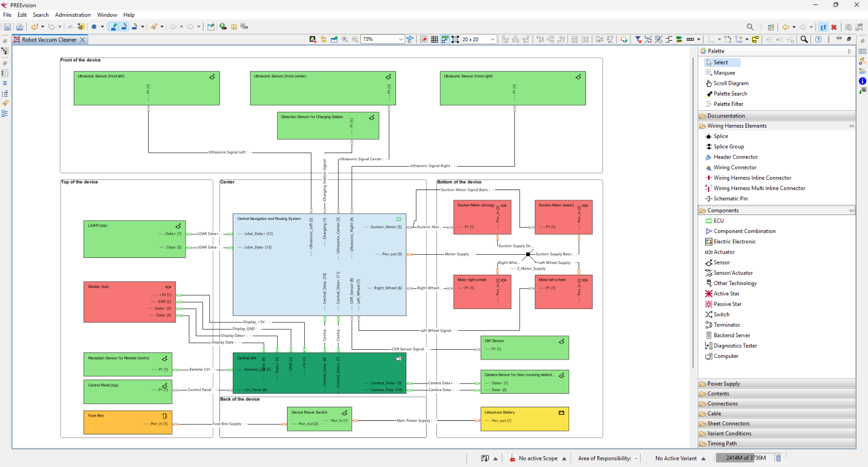Image resolution: width=868 pixels, height=467 pixels.
Task: Open the undo history dropdown arrow
Action: coord(42,27)
